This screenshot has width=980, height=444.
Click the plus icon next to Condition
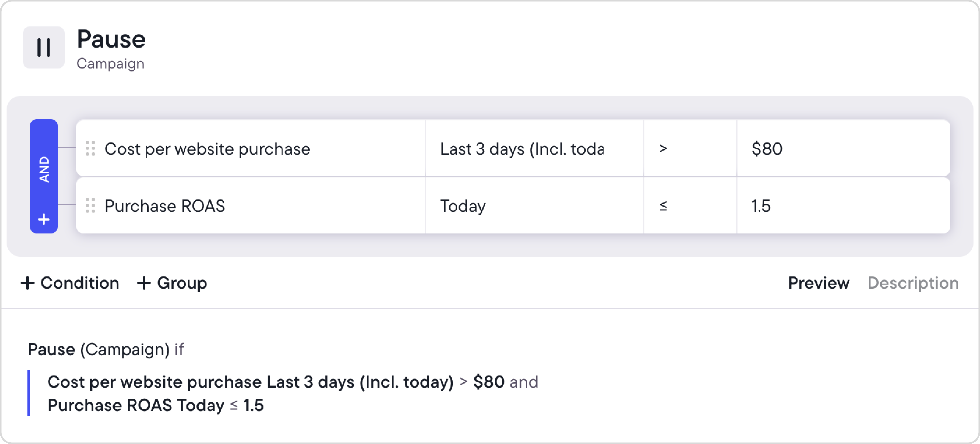pos(27,283)
